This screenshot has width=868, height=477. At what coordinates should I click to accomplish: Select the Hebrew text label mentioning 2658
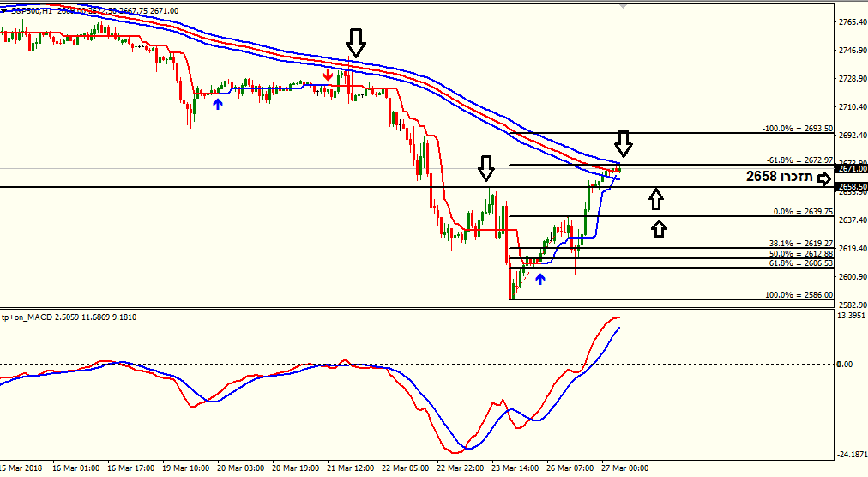(780, 177)
